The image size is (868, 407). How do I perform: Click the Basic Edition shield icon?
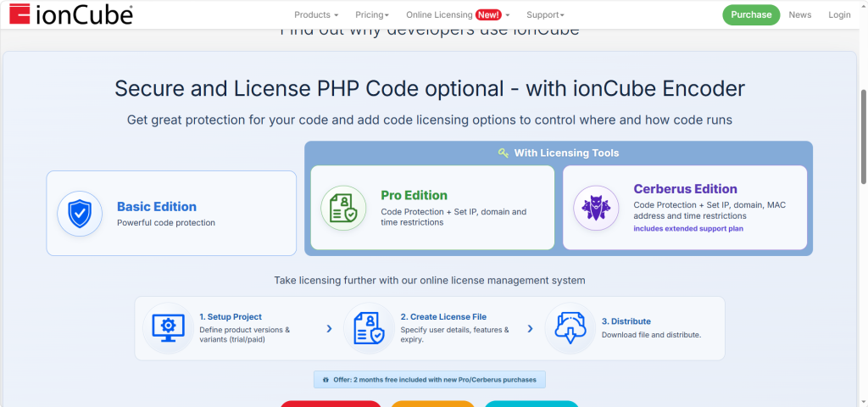80,214
